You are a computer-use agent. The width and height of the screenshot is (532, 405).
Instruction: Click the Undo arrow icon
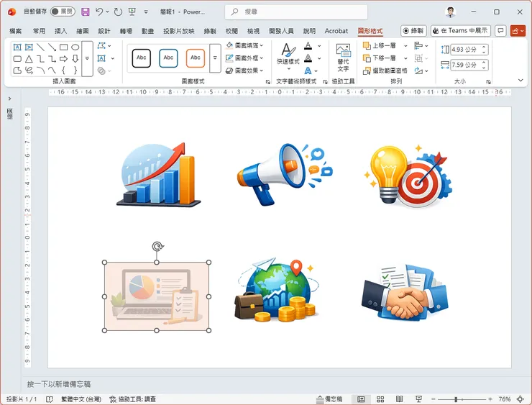click(98, 12)
